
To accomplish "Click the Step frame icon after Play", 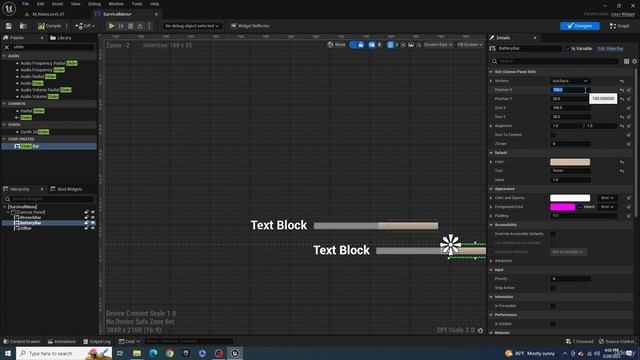I will [121, 26].
